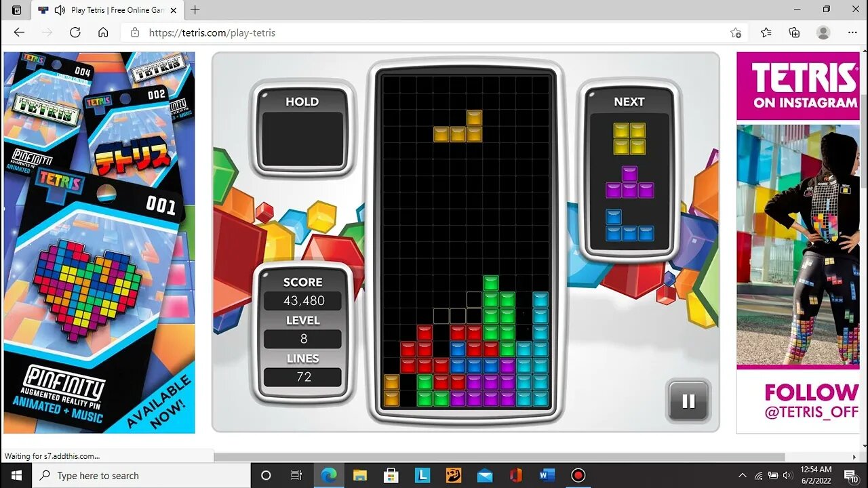Click the Follow @TETRIS_OFF ad text

(810, 402)
